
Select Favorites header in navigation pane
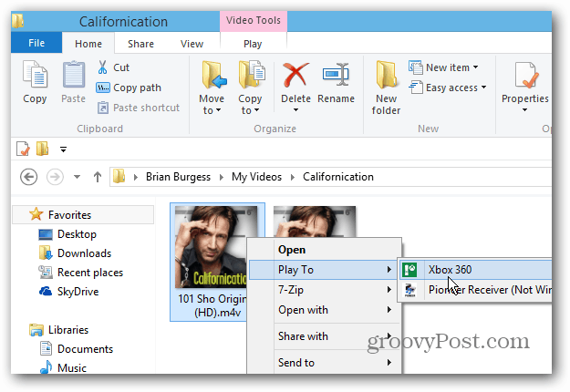tap(83, 215)
